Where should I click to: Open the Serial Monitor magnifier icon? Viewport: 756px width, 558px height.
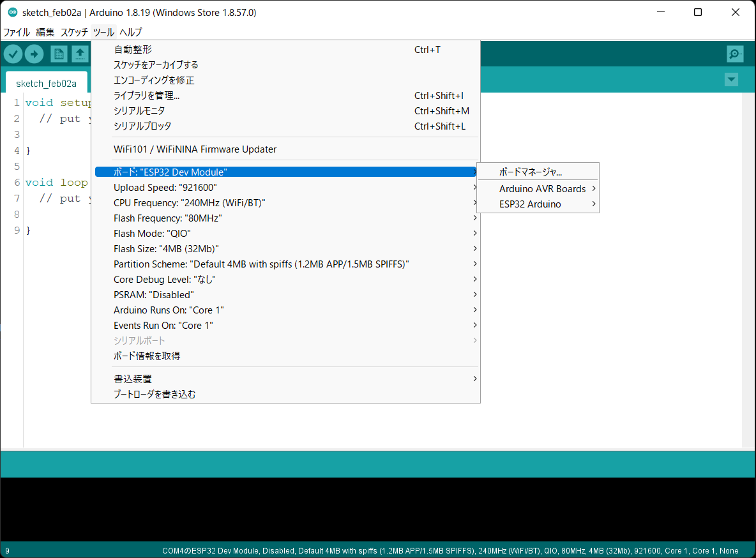tap(734, 54)
